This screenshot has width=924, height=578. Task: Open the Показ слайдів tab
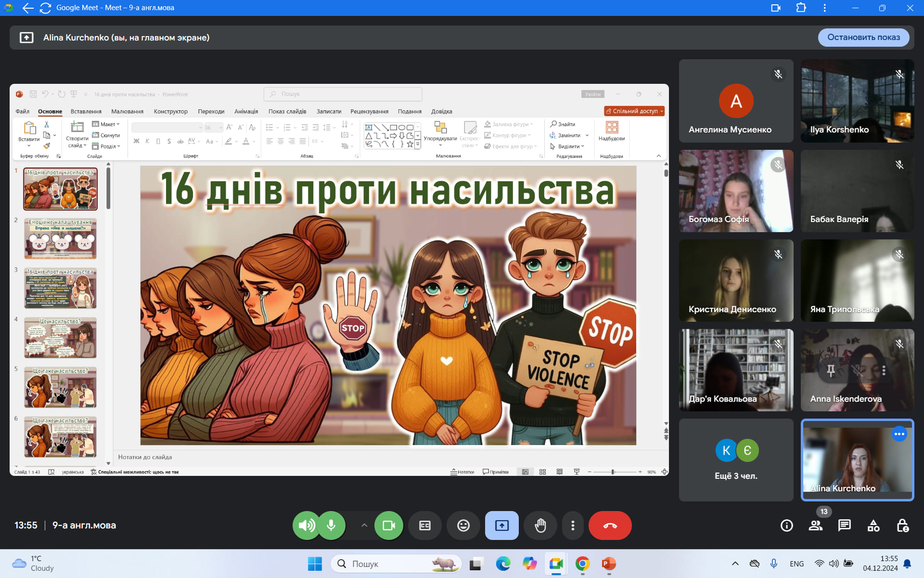coord(287,111)
